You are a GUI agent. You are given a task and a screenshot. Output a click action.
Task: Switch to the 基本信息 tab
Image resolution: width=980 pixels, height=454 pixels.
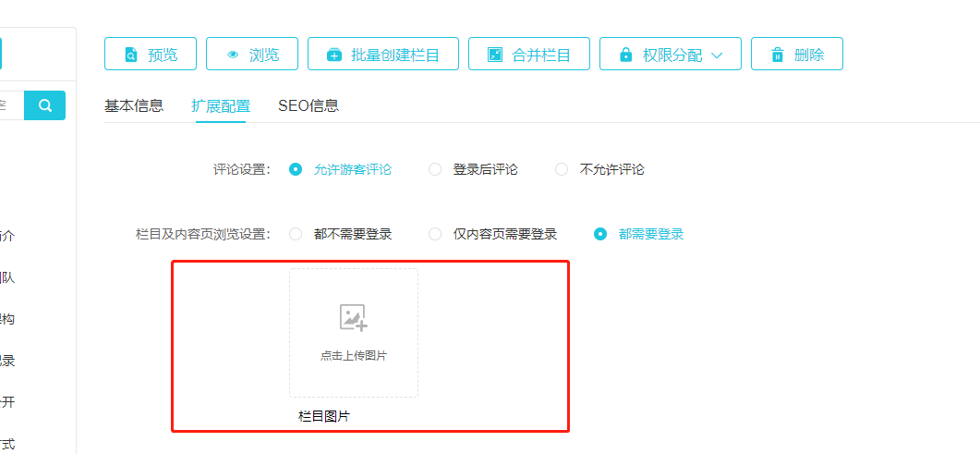pyautogui.click(x=134, y=105)
